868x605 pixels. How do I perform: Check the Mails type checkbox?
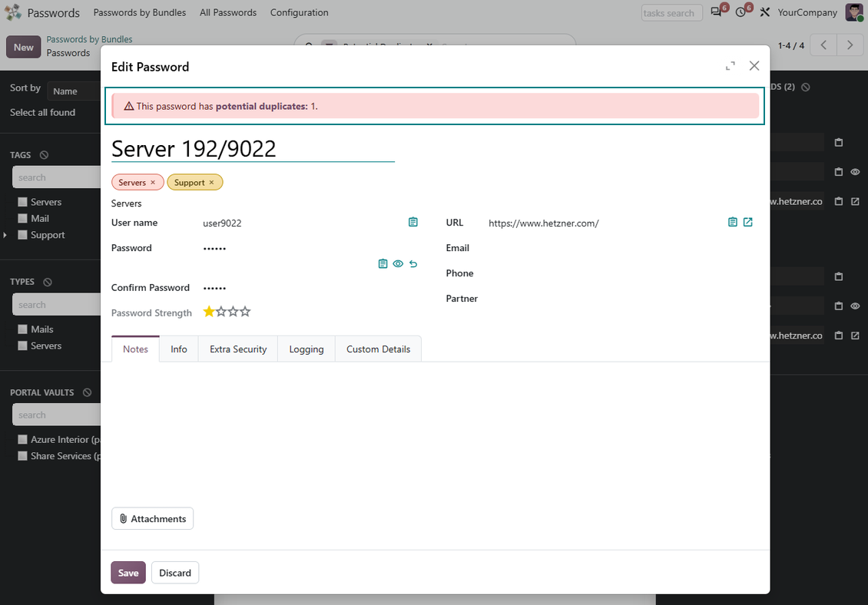coord(23,329)
